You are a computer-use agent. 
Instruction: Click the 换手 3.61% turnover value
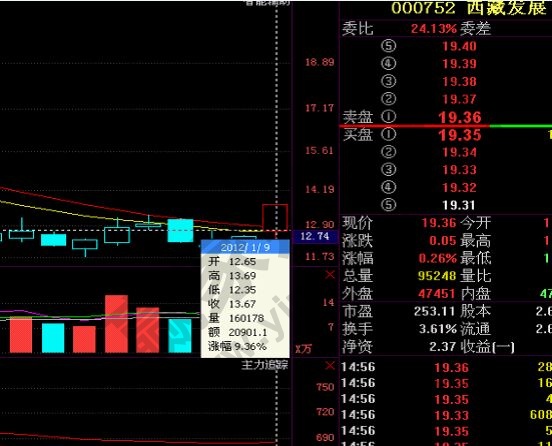point(438,329)
